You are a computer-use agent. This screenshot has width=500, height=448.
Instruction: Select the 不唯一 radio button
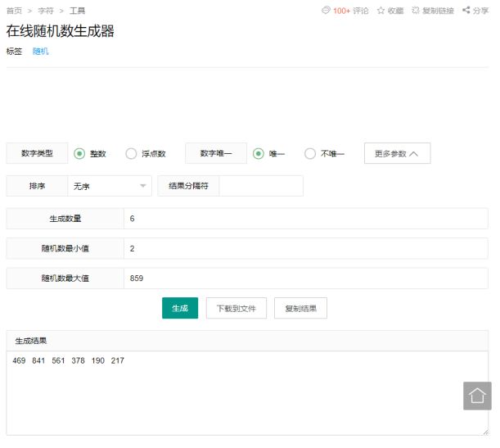click(310, 154)
